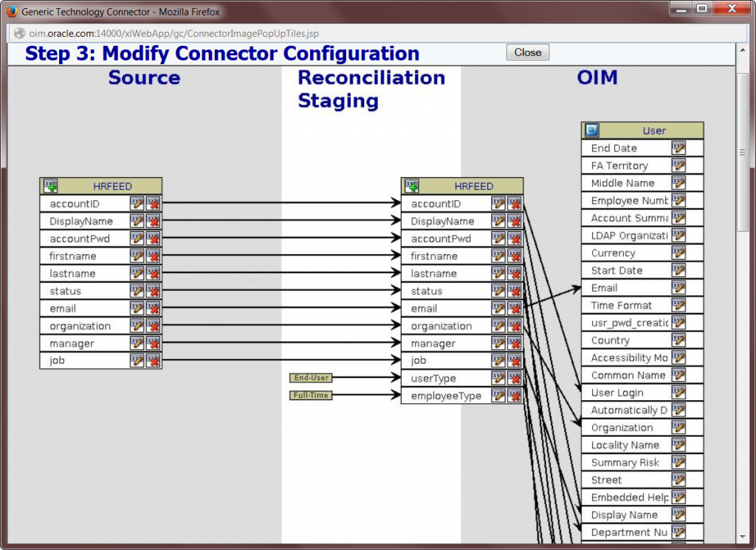Click the Locality Name field label
The width and height of the screenshot is (756, 550).
pyautogui.click(x=625, y=445)
